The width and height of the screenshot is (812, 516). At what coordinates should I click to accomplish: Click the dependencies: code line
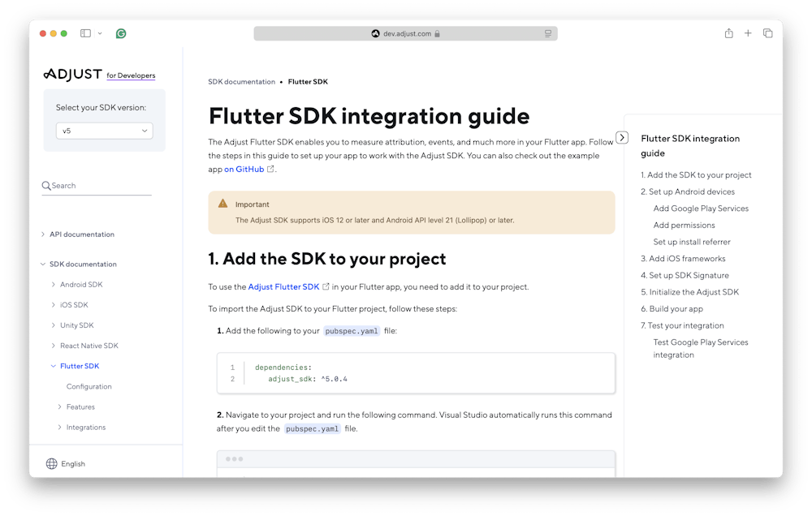pos(283,368)
